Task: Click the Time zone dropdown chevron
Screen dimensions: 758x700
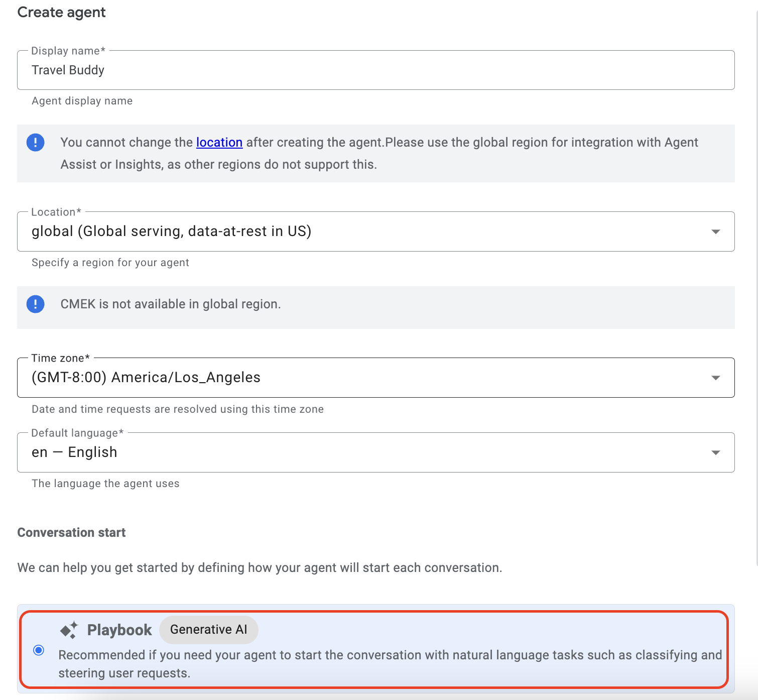Action: coord(716,377)
